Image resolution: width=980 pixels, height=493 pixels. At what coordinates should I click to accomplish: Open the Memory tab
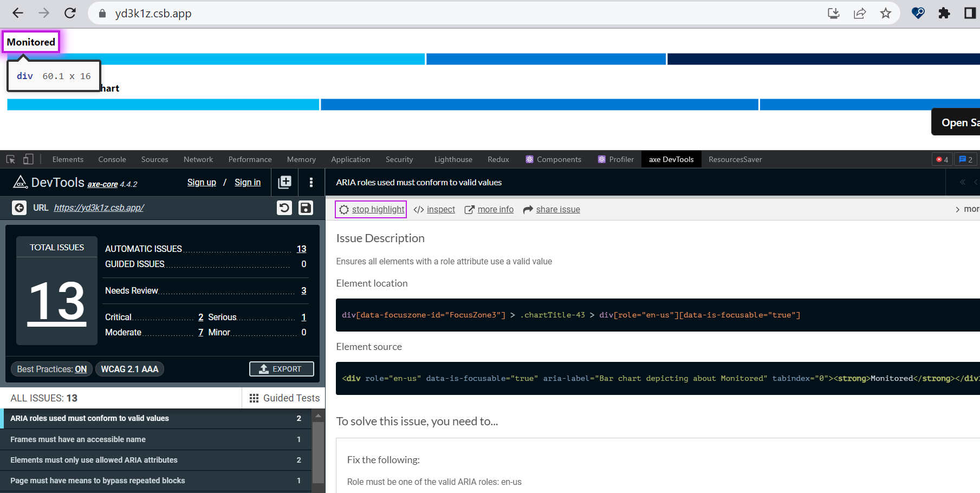click(301, 159)
